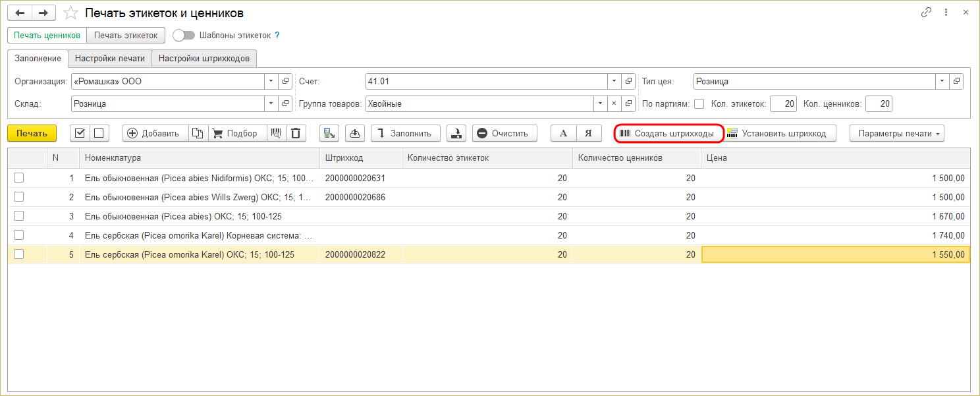The image size is (980, 396).
Task: Click the barcode scan search icon
Action: coord(277,133)
